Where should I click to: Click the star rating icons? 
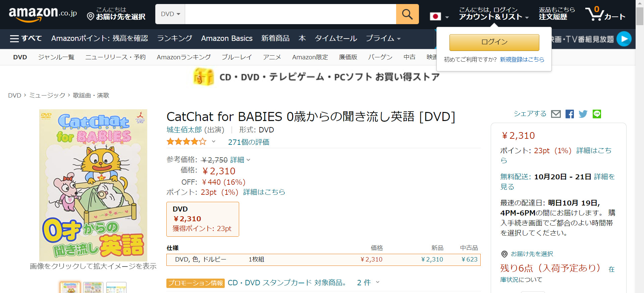(x=186, y=142)
